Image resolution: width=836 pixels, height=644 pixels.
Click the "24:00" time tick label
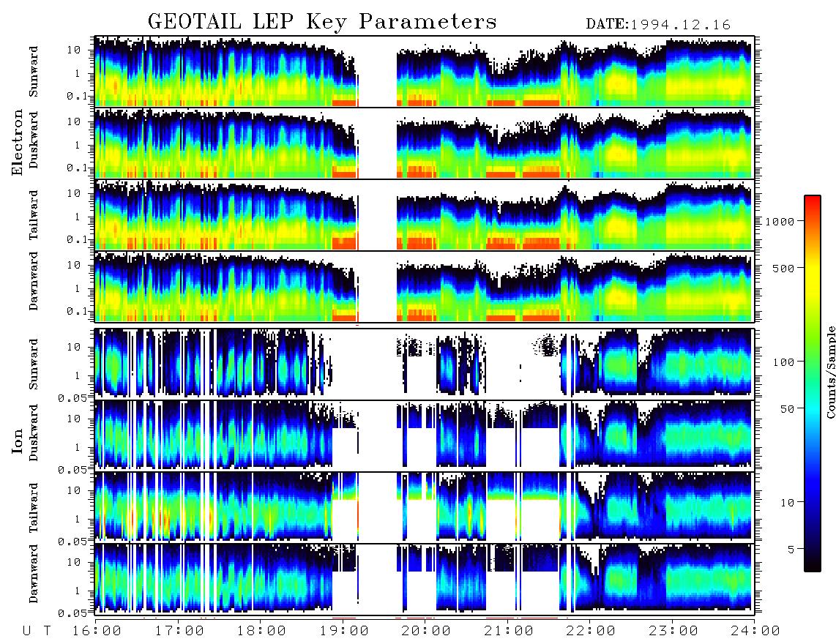(x=755, y=632)
